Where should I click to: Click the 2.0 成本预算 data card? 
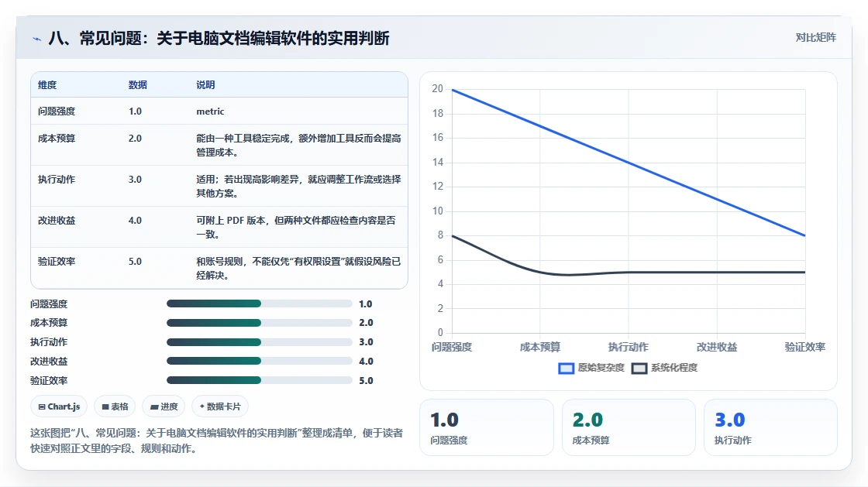tap(629, 427)
